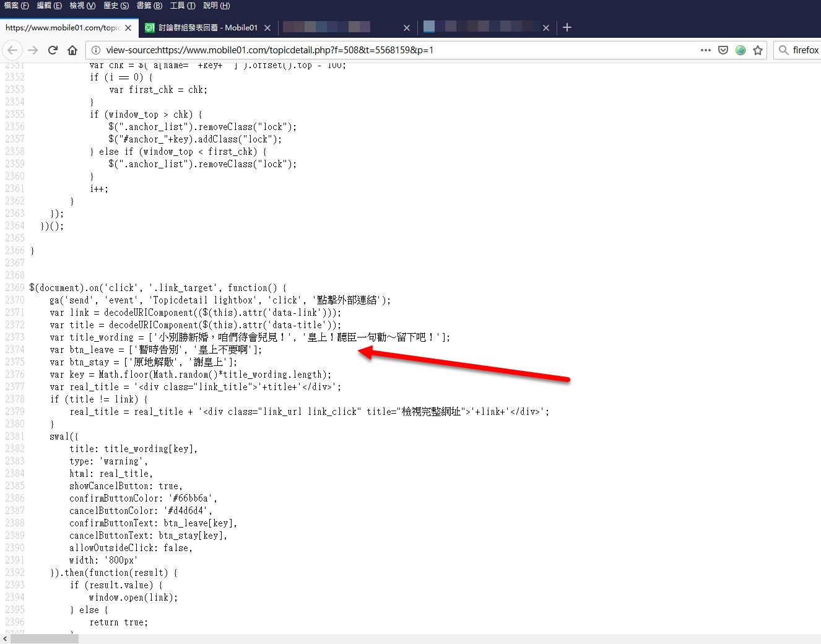Click the cancelButtonColor: '#d4d6d4' line

(141, 511)
